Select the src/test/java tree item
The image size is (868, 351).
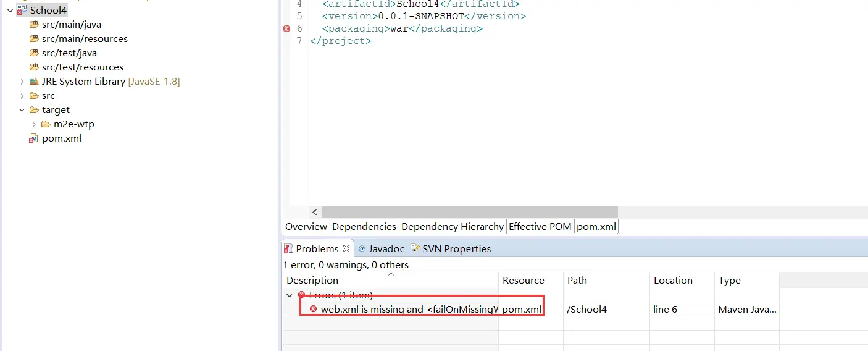(x=69, y=53)
